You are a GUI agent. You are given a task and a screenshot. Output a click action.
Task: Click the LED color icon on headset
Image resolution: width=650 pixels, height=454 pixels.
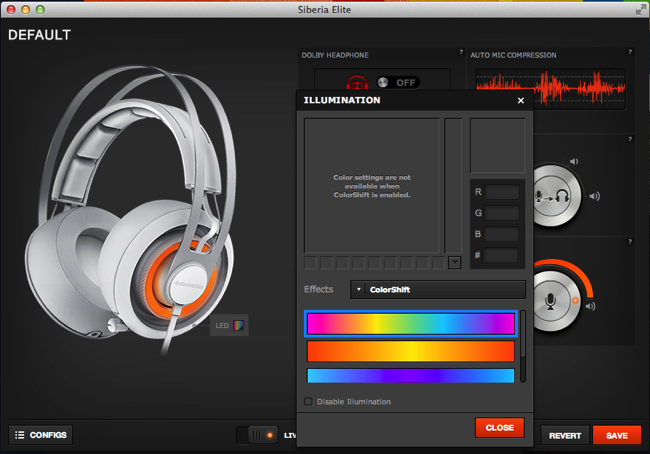click(x=238, y=325)
